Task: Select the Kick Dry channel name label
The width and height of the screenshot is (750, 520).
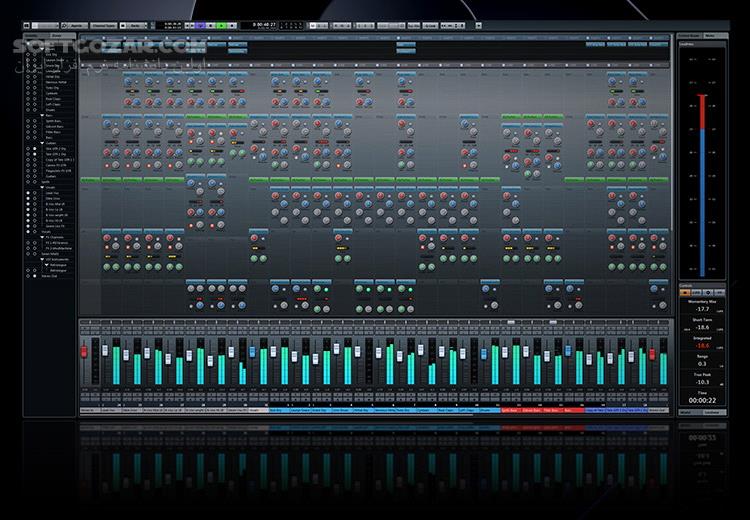Action: point(280,410)
